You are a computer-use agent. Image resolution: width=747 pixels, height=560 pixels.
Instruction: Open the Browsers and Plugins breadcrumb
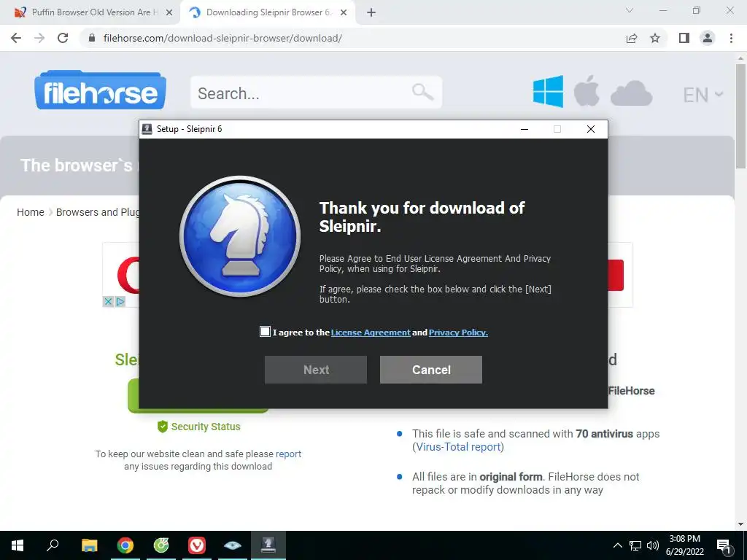click(98, 212)
